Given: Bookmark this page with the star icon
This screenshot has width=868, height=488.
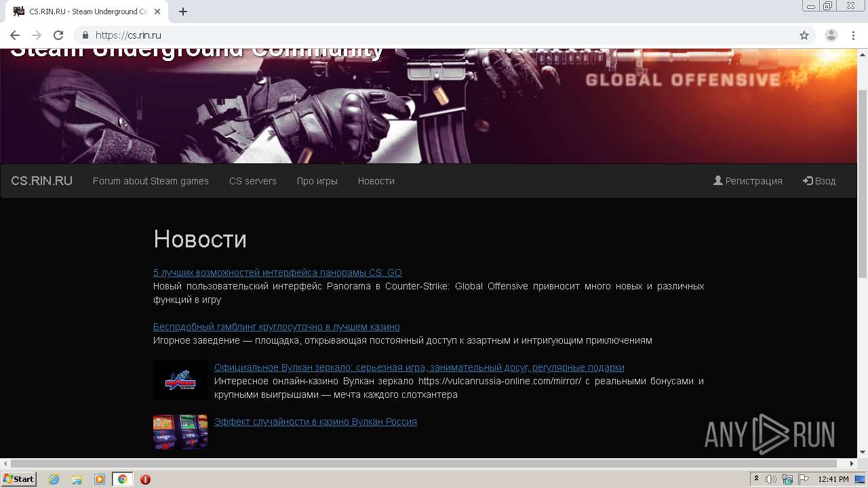Looking at the screenshot, I should click(804, 35).
